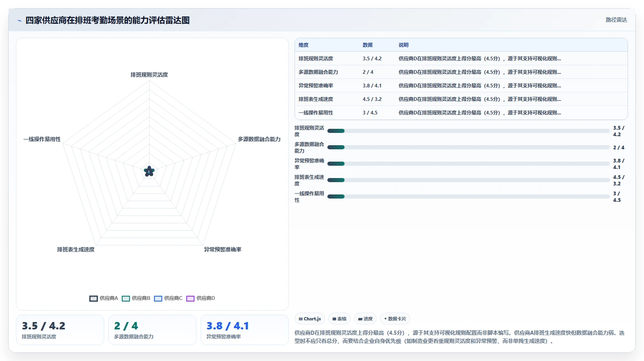Click the radar axis label 异常预警准确率
Screen dimensions: 644x361
point(223,249)
